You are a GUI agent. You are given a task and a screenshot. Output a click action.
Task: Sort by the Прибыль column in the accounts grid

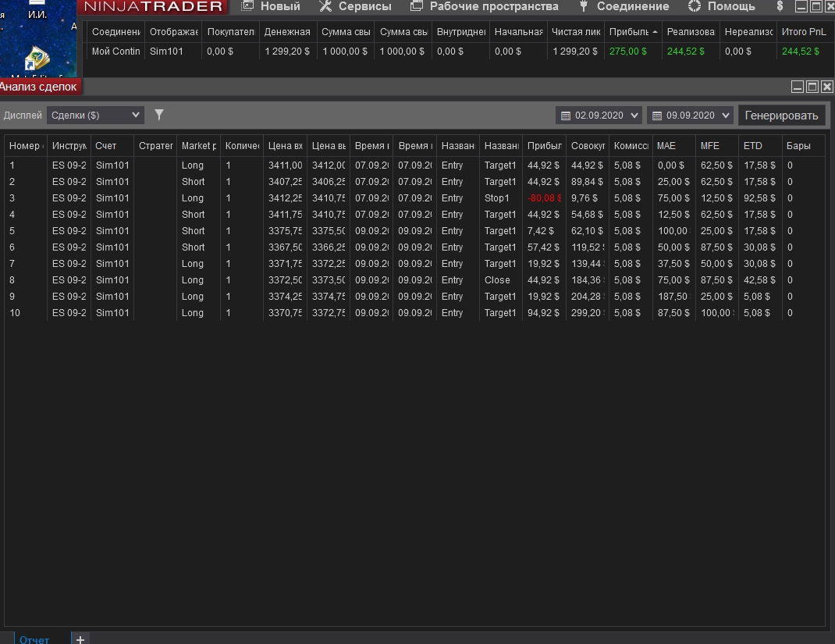[633, 32]
